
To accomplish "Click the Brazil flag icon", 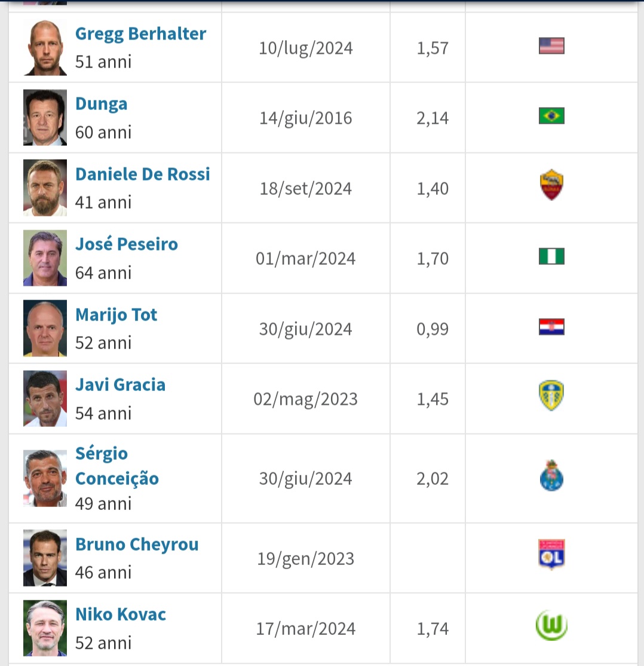I will pyautogui.click(x=551, y=116).
